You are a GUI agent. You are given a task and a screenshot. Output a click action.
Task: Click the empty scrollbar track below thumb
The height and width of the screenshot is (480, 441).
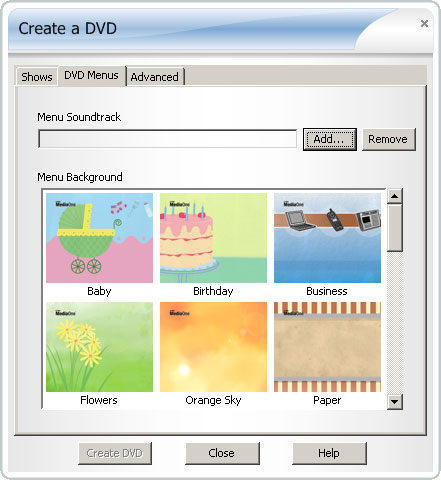395,323
